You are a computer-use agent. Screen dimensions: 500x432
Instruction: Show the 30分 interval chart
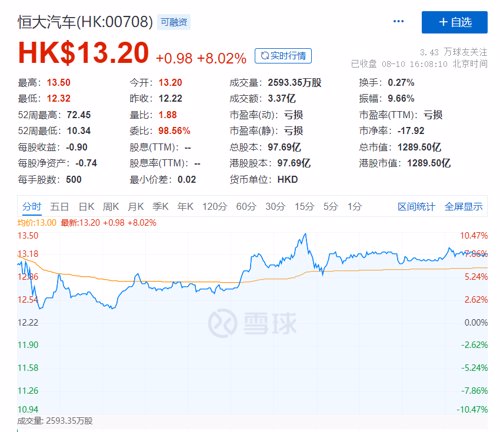275,207
